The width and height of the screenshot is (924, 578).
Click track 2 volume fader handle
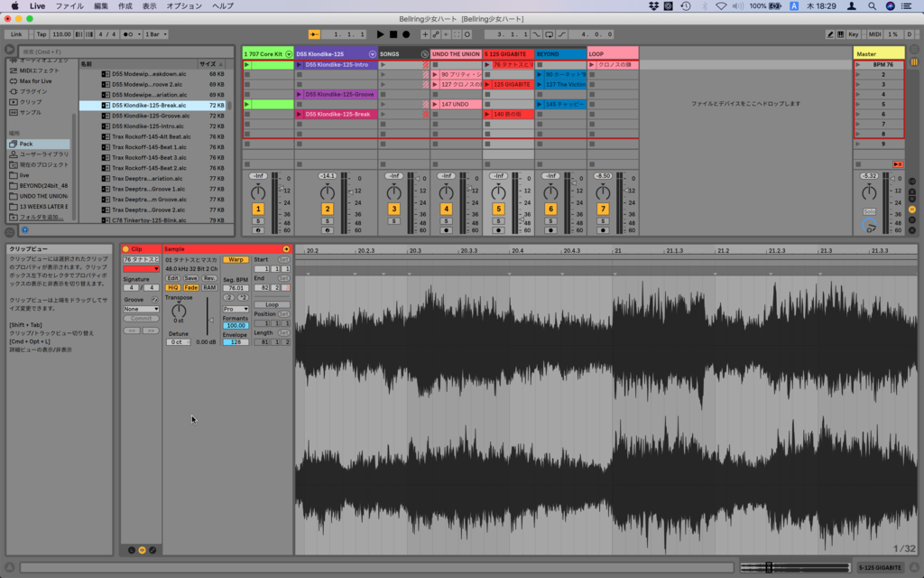point(351,192)
